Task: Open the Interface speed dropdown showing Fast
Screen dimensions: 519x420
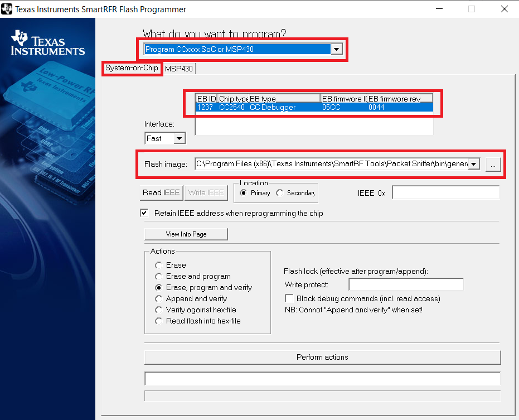Action: 179,138
